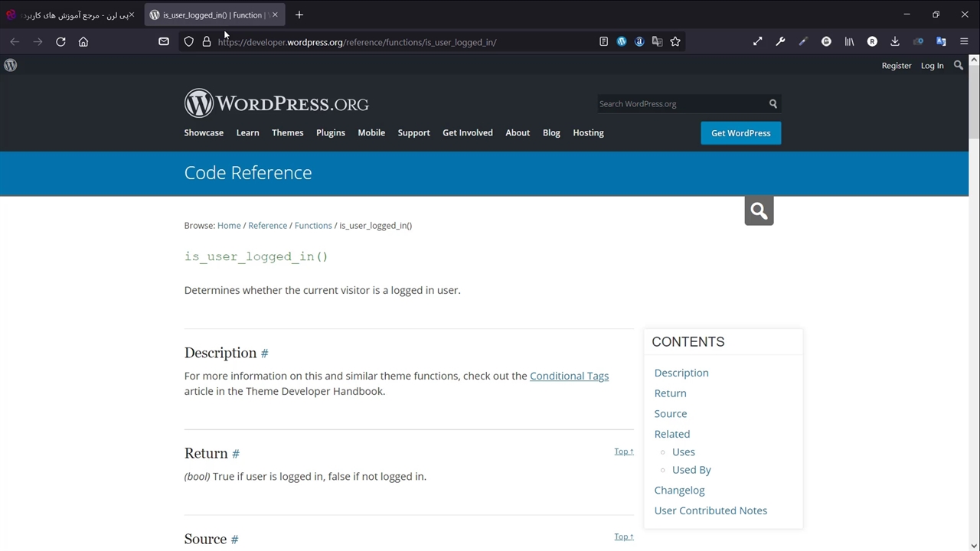Open Firefox library icon

pos(849,42)
